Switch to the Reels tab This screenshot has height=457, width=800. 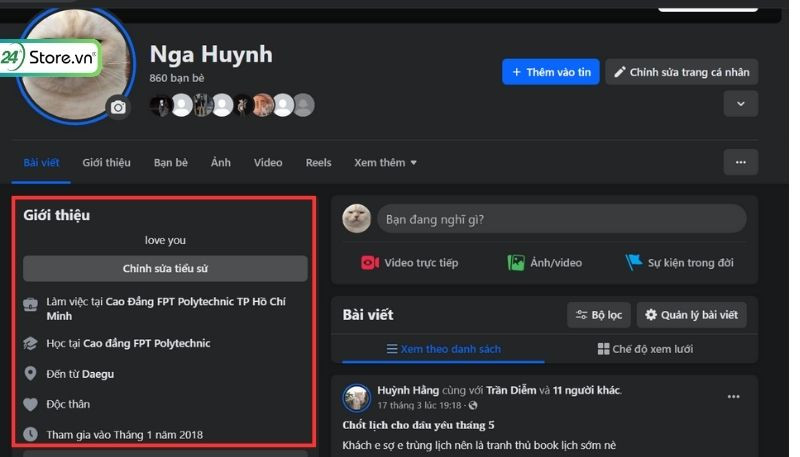point(318,163)
